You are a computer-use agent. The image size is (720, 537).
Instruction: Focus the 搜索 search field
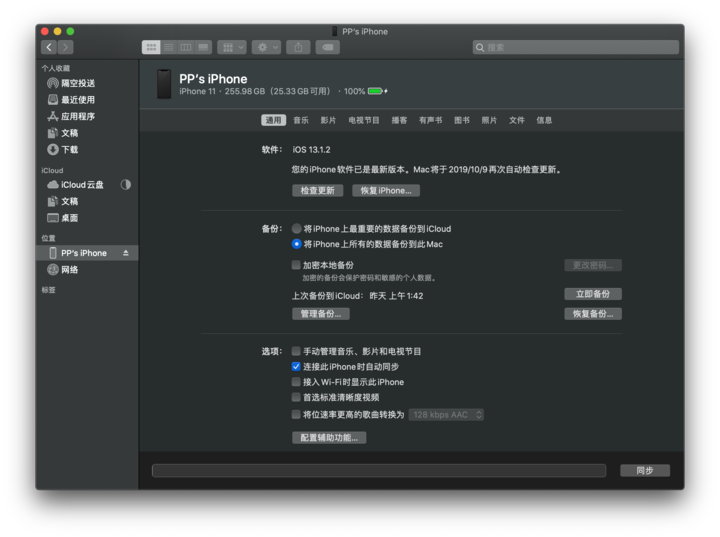576,47
